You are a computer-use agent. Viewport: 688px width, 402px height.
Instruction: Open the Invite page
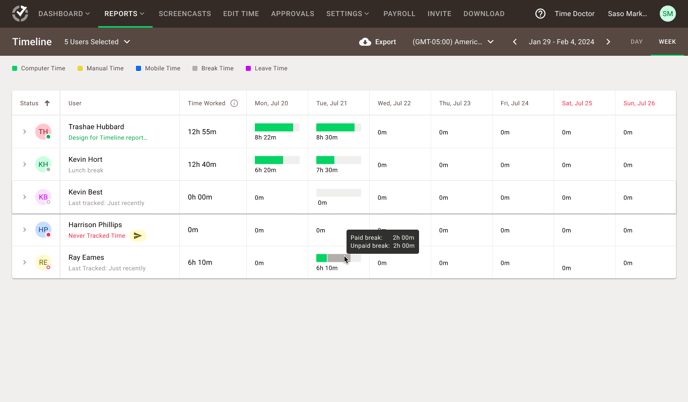(x=439, y=14)
